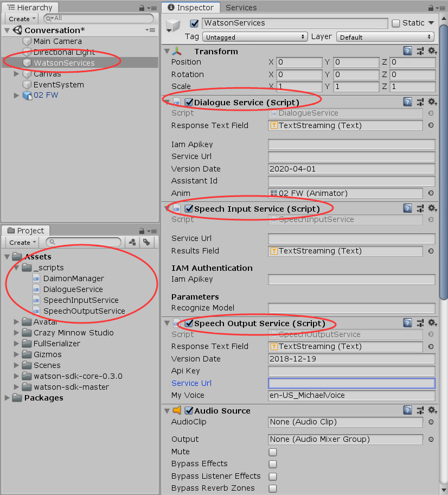Click the Assistant Id input field
The width and height of the screenshot is (448, 495).
pyautogui.click(x=351, y=181)
